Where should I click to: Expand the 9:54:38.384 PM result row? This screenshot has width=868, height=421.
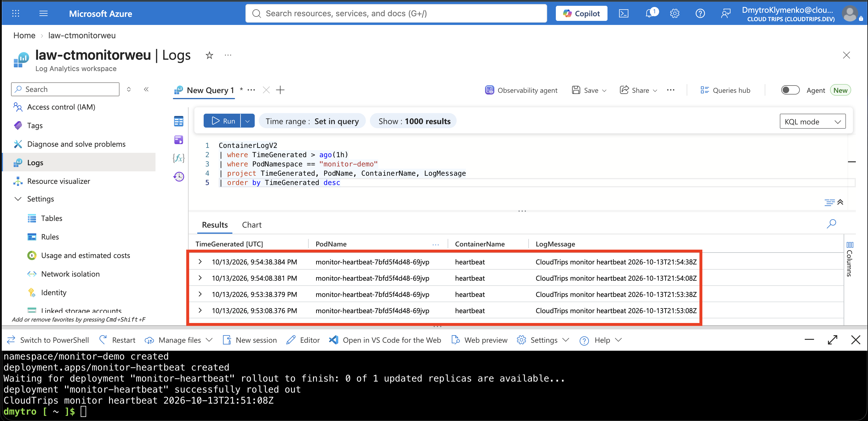click(200, 262)
